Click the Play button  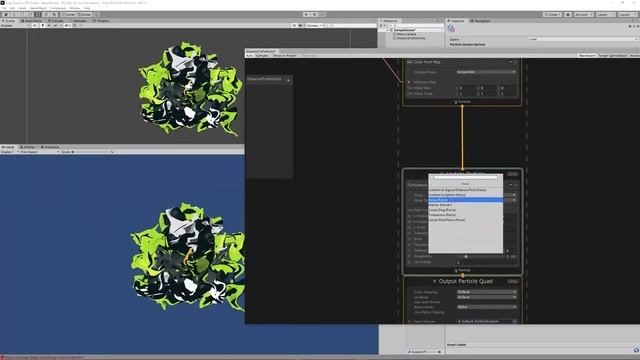pyautogui.click(x=306, y=15)
